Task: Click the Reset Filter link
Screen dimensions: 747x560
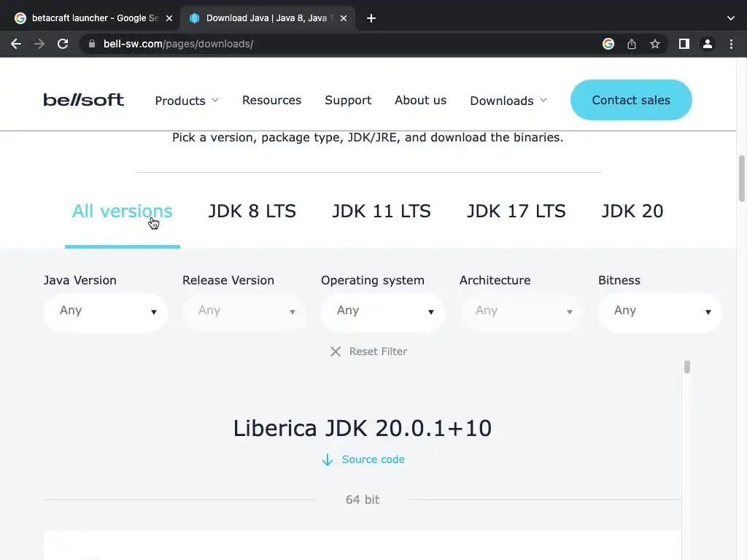Action: click(368, 351)
